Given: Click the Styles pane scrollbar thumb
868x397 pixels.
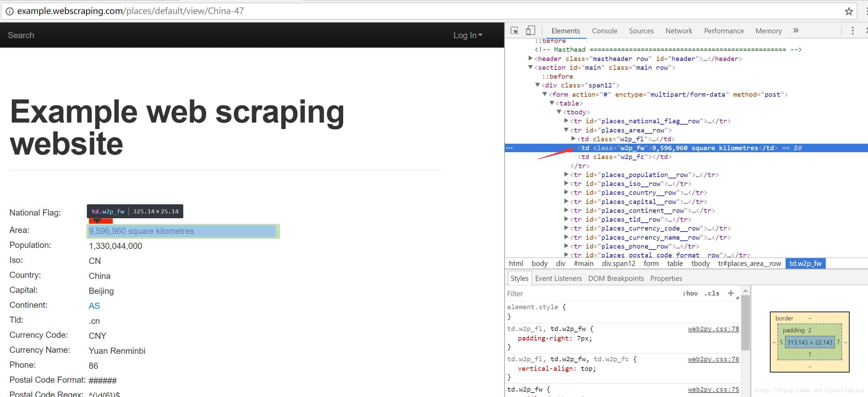Looking at the screenshot, I should coord(745,322).
